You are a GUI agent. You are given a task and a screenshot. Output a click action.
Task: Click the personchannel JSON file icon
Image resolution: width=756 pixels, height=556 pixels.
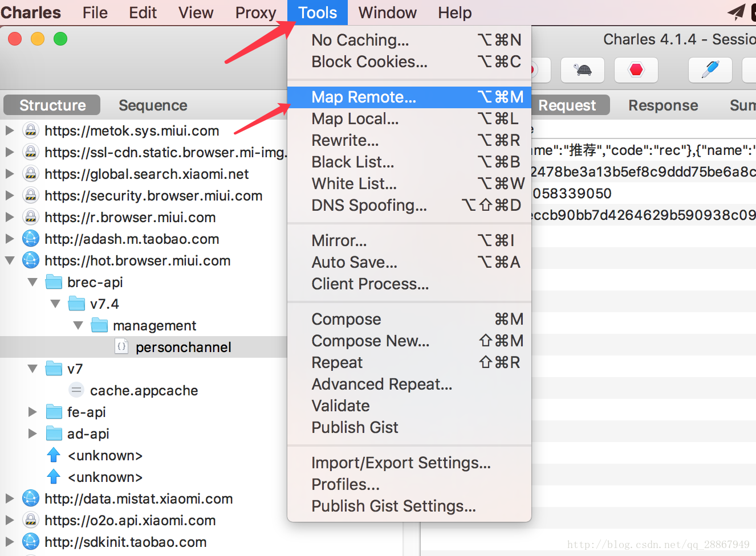[x=121, y=346]
